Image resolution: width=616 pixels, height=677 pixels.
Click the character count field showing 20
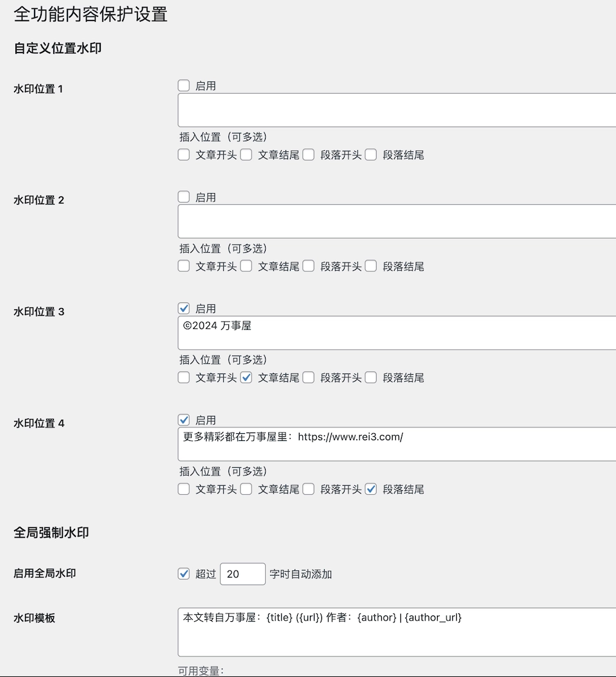point(243,574)
